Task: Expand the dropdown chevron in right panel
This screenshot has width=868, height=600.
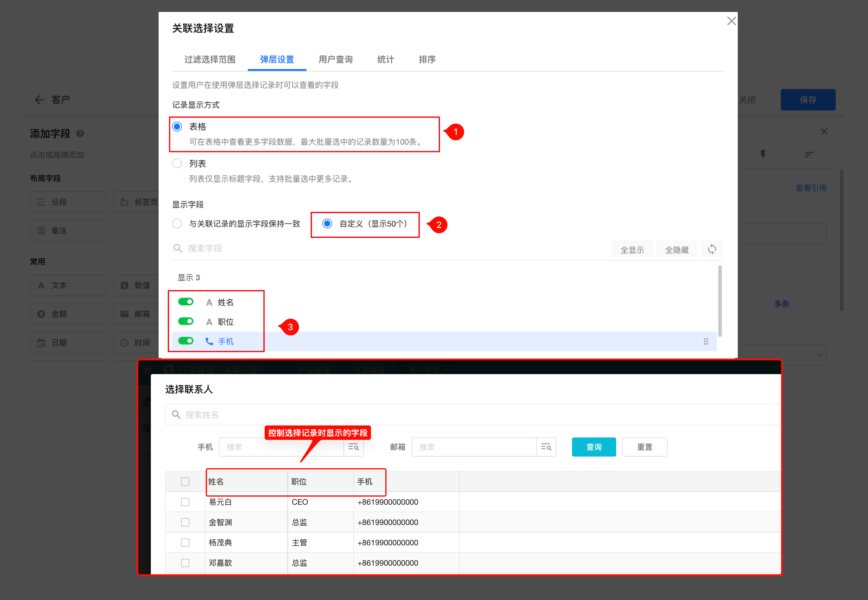Action: [819, 354]
